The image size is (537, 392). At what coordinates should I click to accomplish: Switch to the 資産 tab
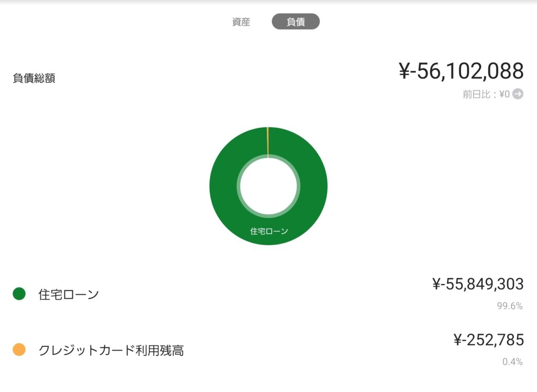tap(241, 22)
